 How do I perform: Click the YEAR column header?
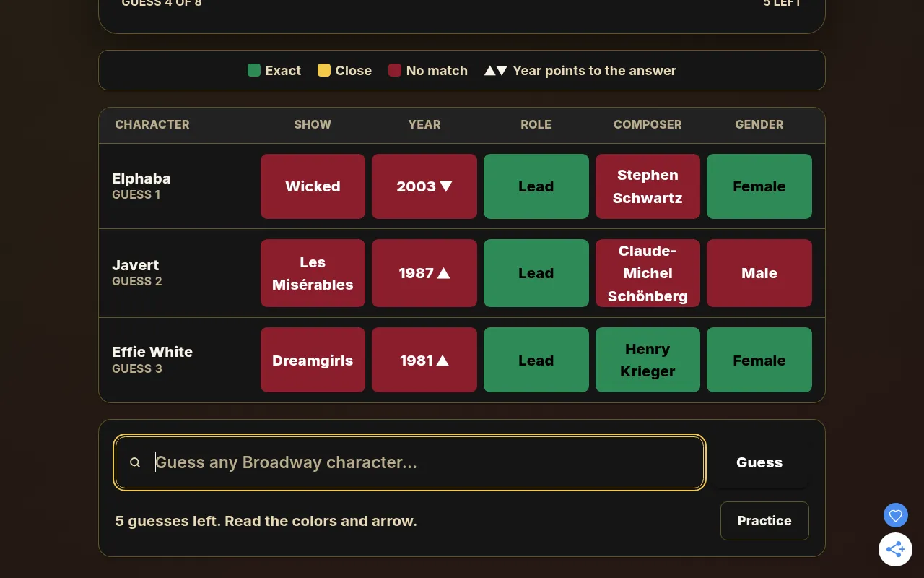[424, 124]
